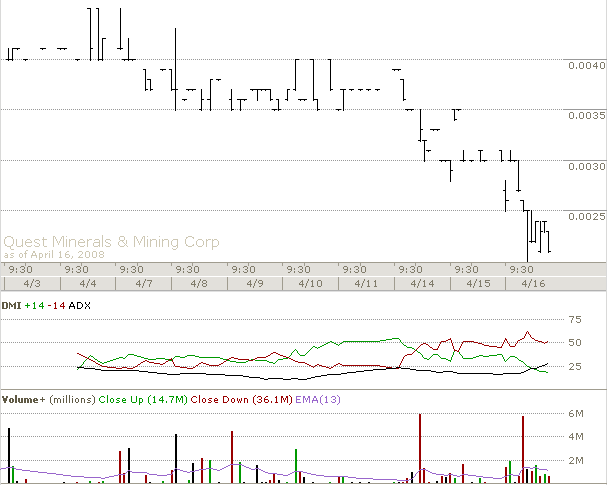Click the 0.0030 price axis label
The width and height of the screenshot is (607, 485).
click(587, 166)
